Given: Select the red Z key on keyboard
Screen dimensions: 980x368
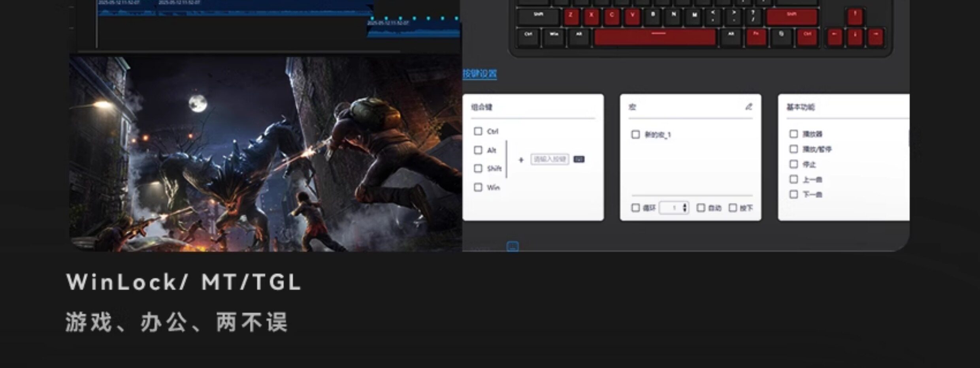Looking at the screenshot, I should 571,17.
